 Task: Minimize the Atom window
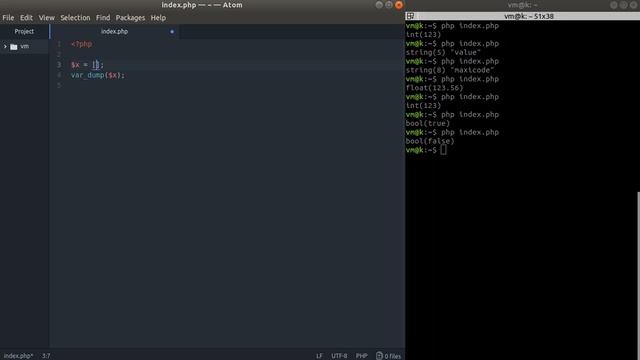click(379, 5)
